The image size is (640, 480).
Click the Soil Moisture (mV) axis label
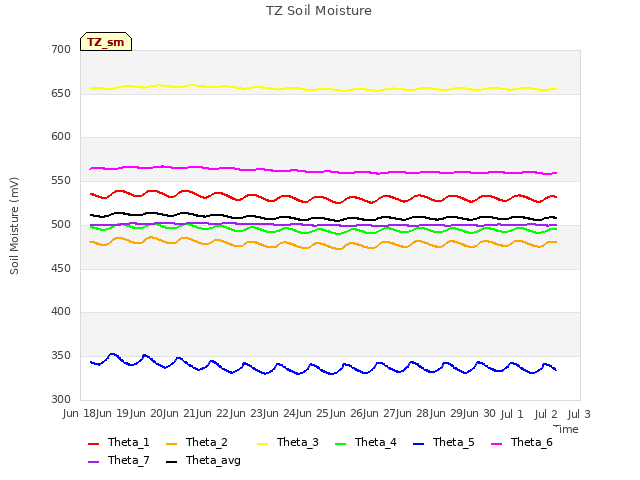14,226
